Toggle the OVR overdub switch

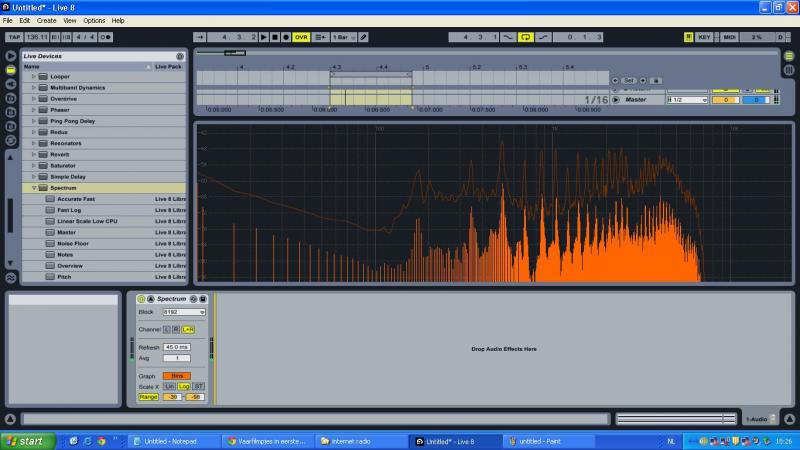[301, 37]
